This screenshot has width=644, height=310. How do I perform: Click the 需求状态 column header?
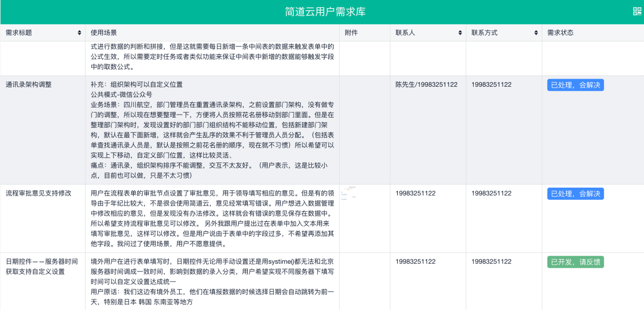coord(560,33)
